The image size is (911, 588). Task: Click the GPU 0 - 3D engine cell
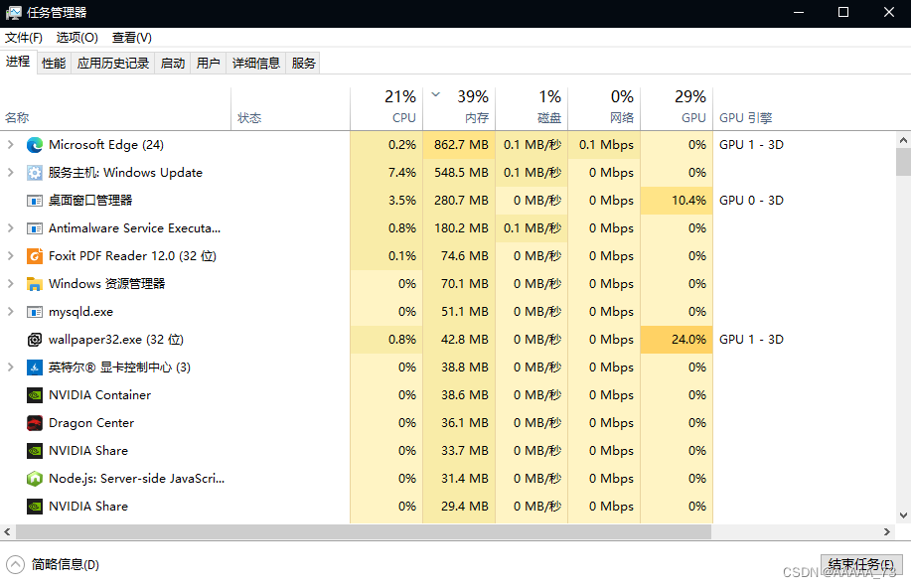[751, 201]
